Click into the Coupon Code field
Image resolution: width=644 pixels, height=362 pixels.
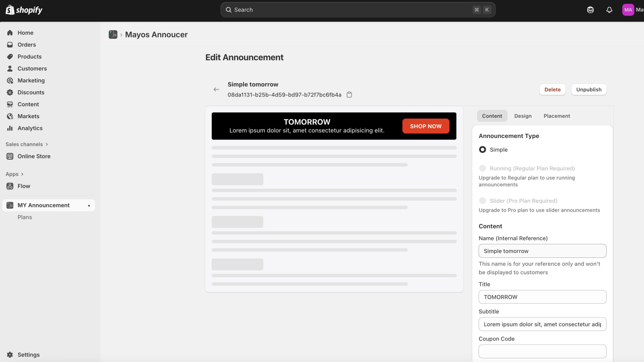[542, 352]
